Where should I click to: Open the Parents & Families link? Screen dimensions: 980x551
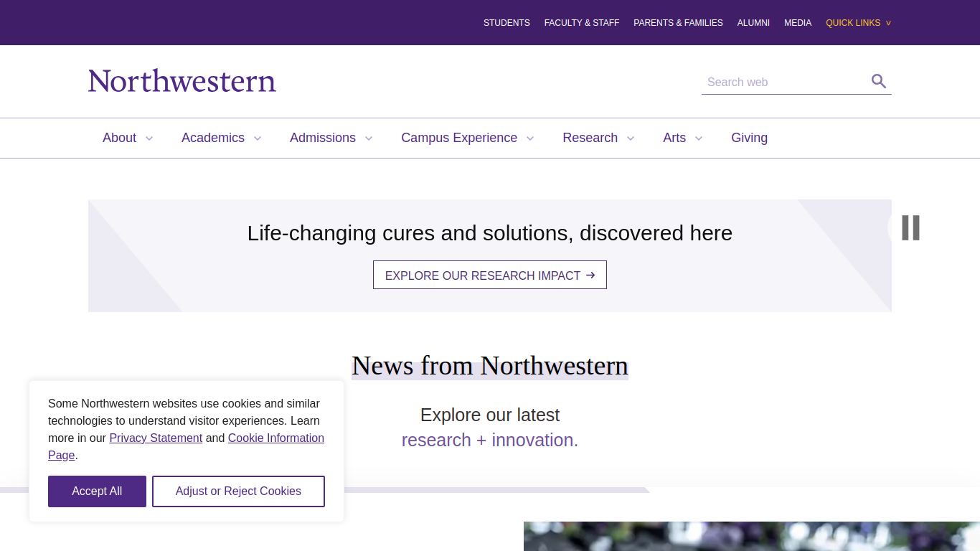pos(678,23)
